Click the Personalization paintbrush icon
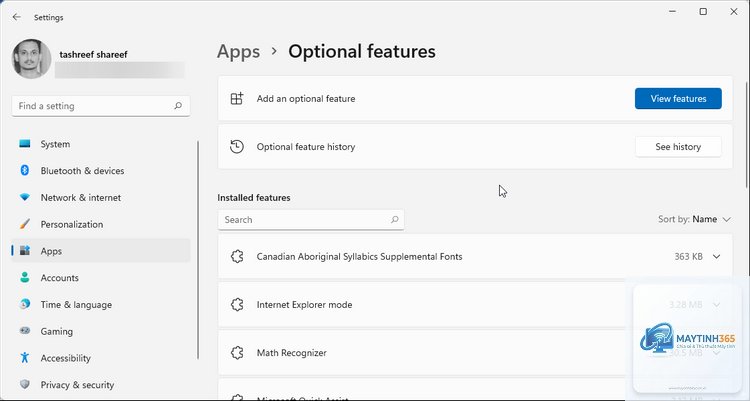The image size is (750, 401). 25,224
